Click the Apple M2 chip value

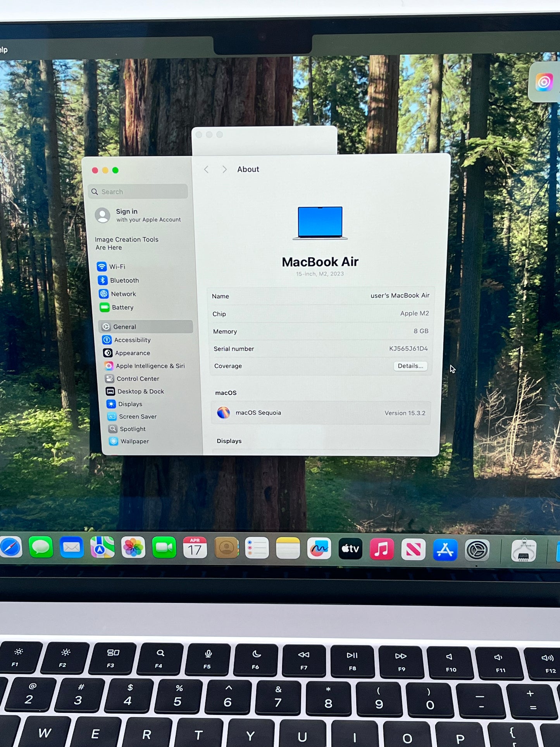415,313
